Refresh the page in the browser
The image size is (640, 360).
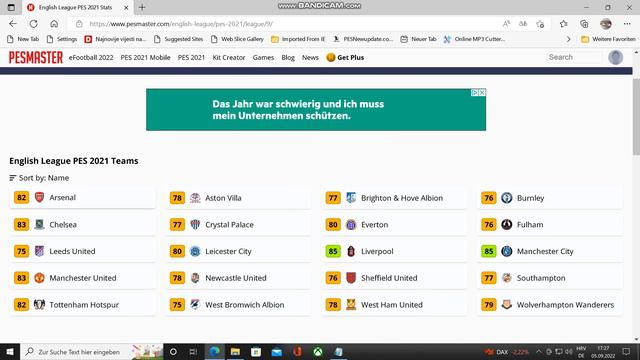(33, 24)
